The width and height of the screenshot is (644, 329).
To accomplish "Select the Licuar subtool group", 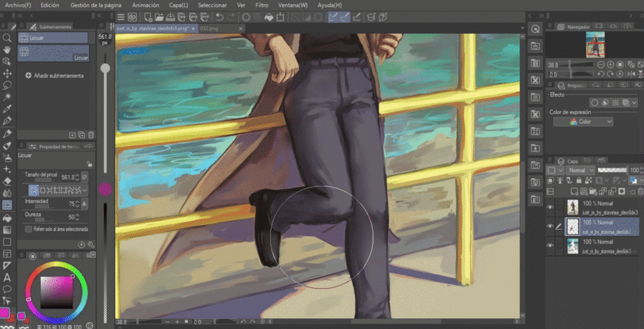I will point(53,38).
